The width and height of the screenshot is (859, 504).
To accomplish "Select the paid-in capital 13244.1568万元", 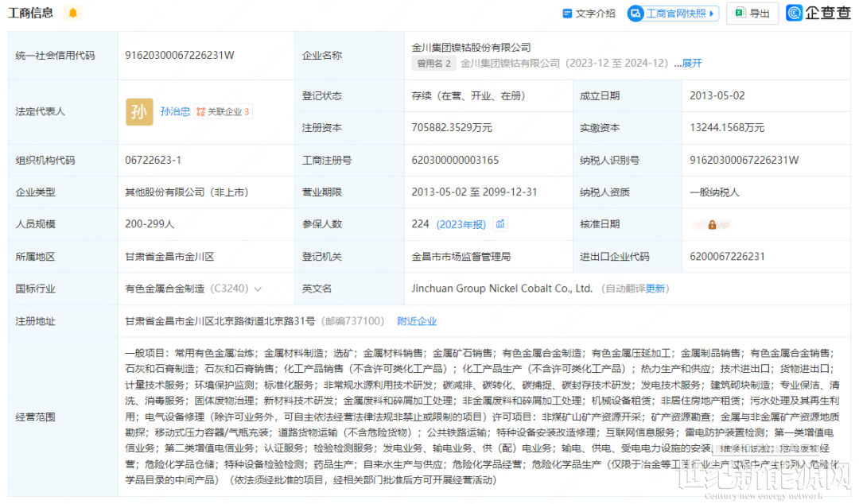I will coord(727,128).
